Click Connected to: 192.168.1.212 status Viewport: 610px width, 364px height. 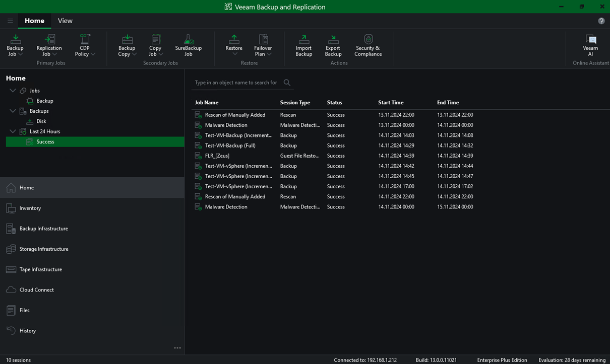coord(365,360)
